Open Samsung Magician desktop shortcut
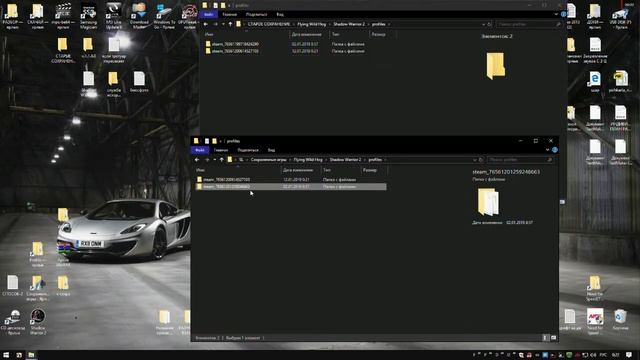 [89, 16]
